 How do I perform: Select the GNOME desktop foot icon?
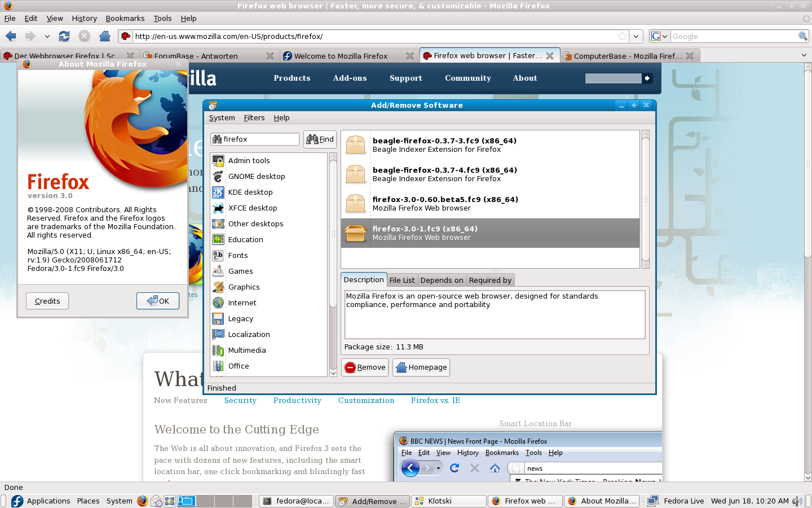(218, 176)
